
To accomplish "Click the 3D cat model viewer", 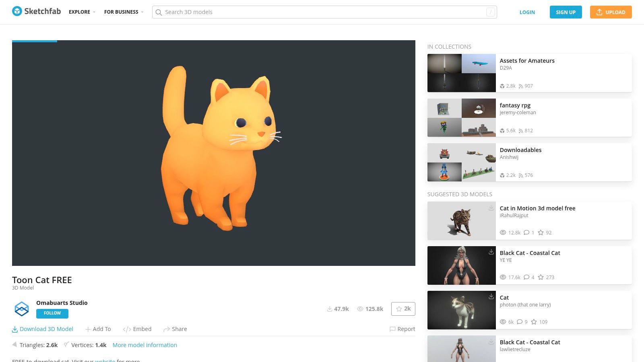I will click(214, 153).
